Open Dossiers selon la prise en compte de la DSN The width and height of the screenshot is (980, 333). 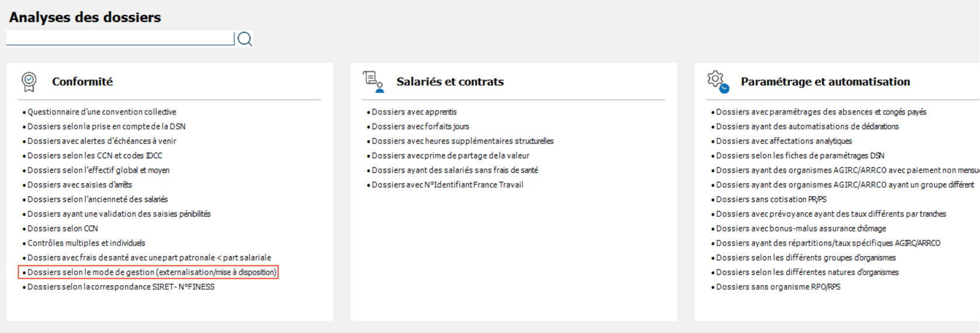click(106, 127)
